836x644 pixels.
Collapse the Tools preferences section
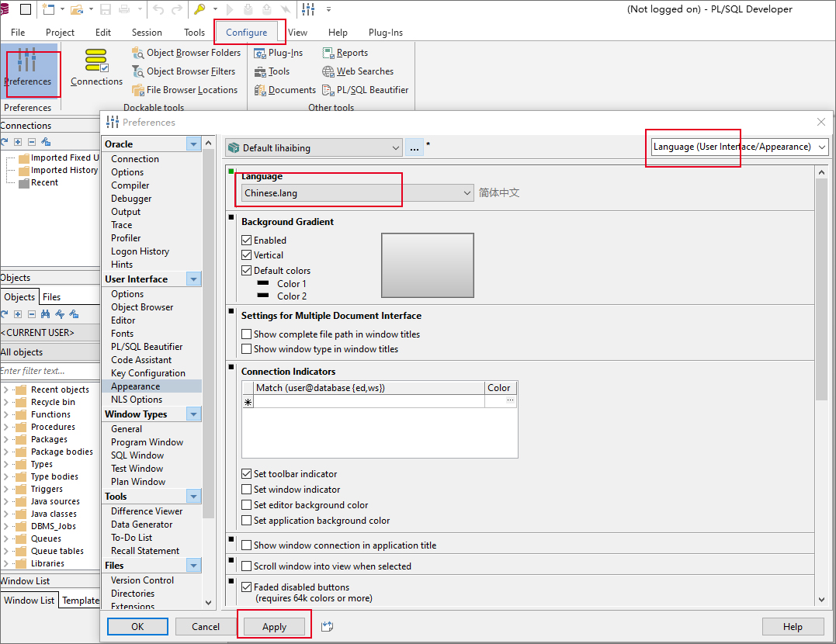point(193,497)
